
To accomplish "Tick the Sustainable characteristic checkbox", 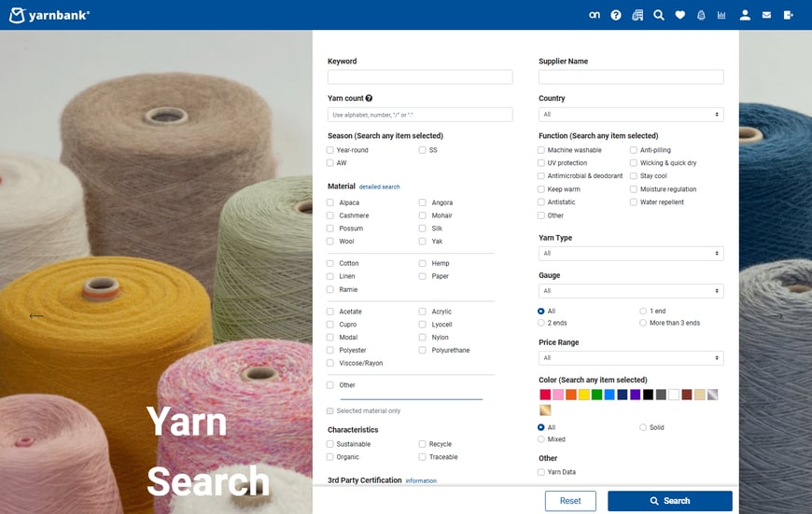I will point(329,444).
